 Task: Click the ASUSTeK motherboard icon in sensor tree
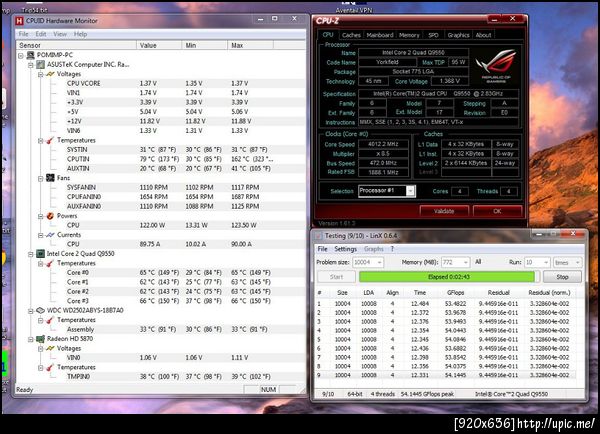[x=40, y=64]
